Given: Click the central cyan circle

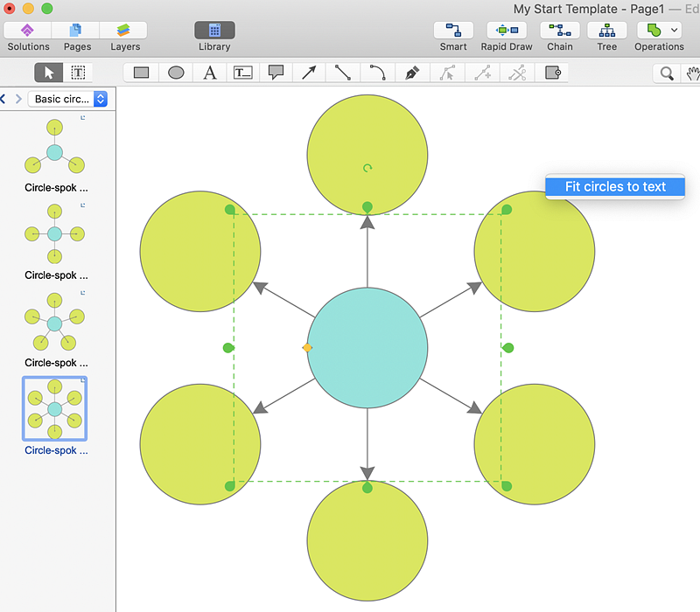Looking at the screenshot, I should click(x=367, y=348).
